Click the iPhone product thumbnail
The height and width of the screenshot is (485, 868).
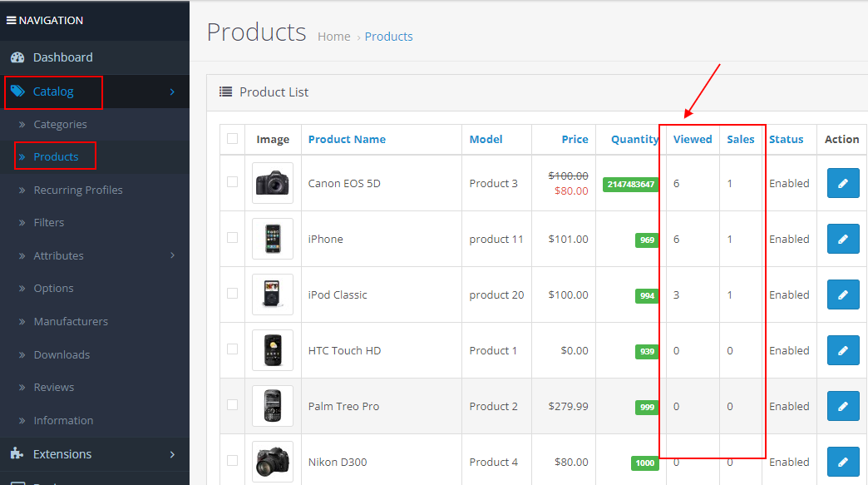273,240
